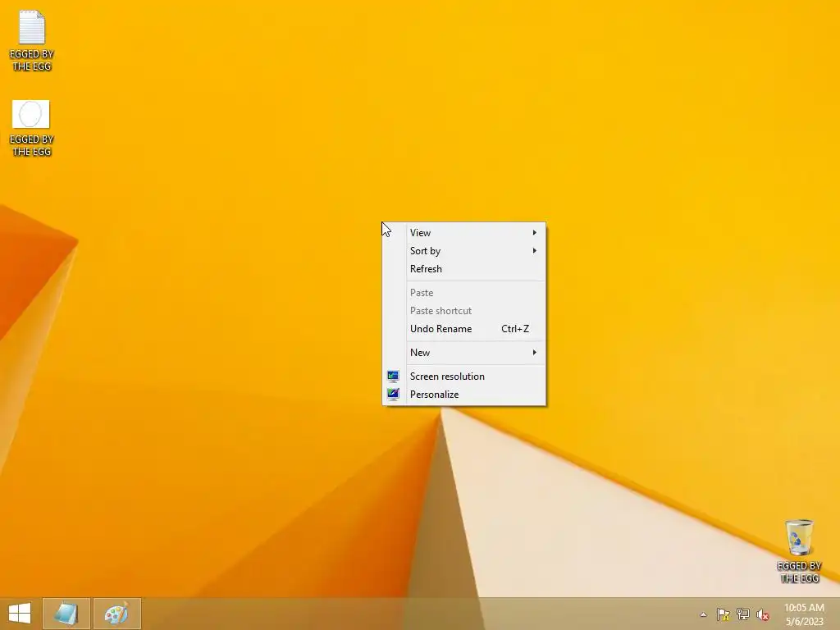Viewport: 840px width, 630px height.
Task: Choose Refresh from the context menu
Action: click(x=464, y=269)
